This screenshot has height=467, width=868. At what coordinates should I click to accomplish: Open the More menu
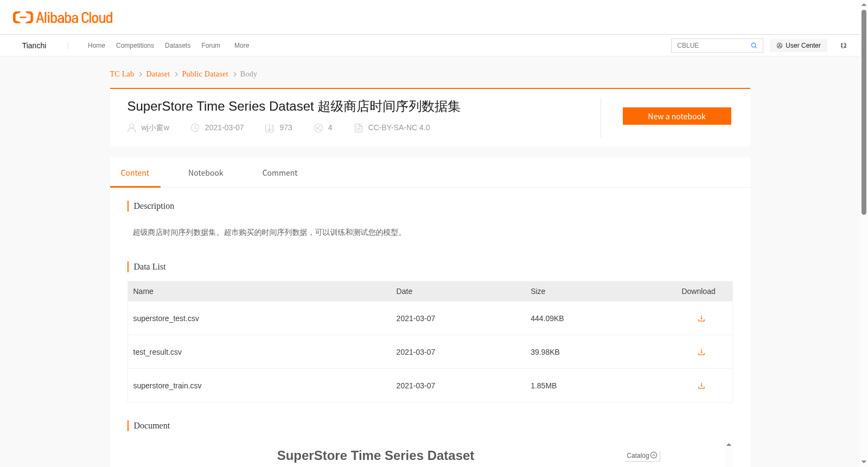click(x=242, y=46)
